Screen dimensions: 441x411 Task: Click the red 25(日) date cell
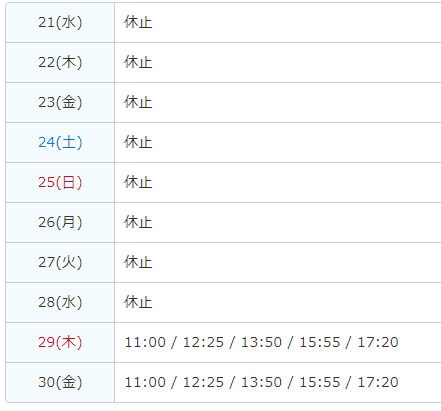pos(60,182)
